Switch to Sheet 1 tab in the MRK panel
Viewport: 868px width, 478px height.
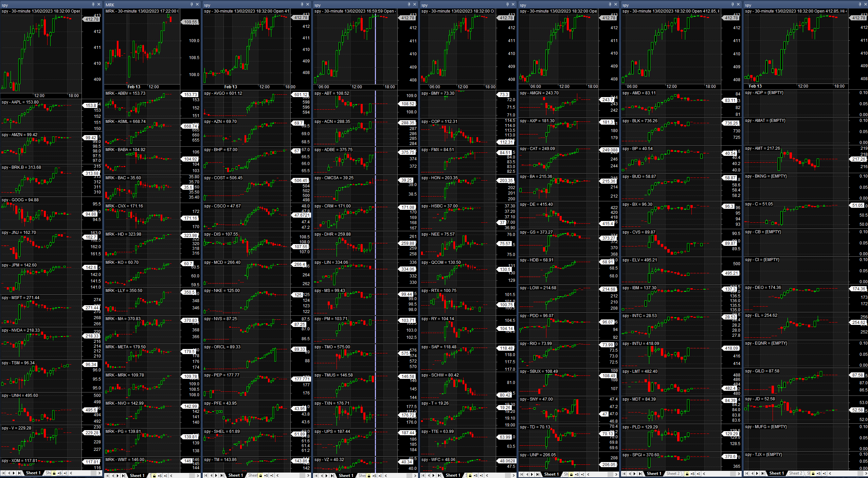(137, 475)
